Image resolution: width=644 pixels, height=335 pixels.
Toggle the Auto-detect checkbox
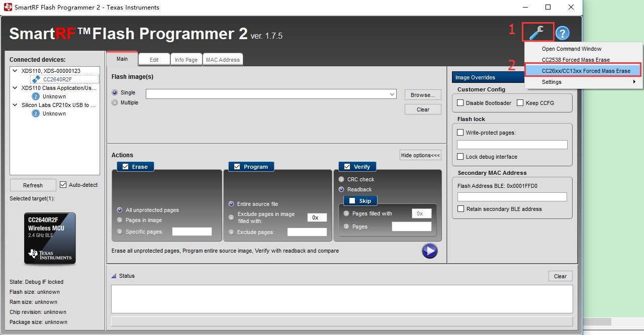coord(63,185)
